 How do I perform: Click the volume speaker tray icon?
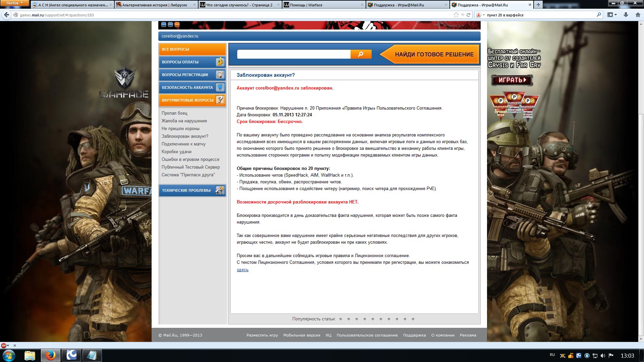click(x=603, y=356)
